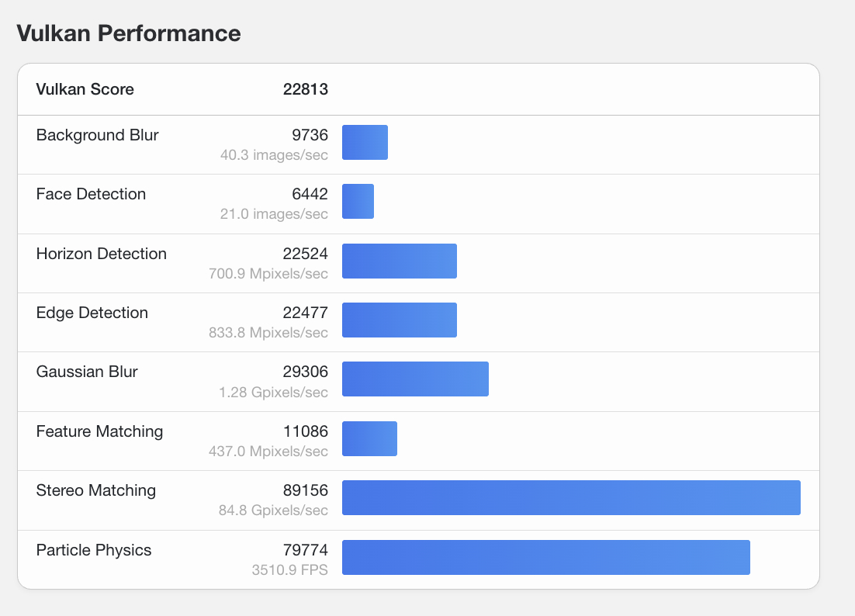Select the Horizon Detection label
Screen dimensions: 855x616
click(x=101, y=254)
